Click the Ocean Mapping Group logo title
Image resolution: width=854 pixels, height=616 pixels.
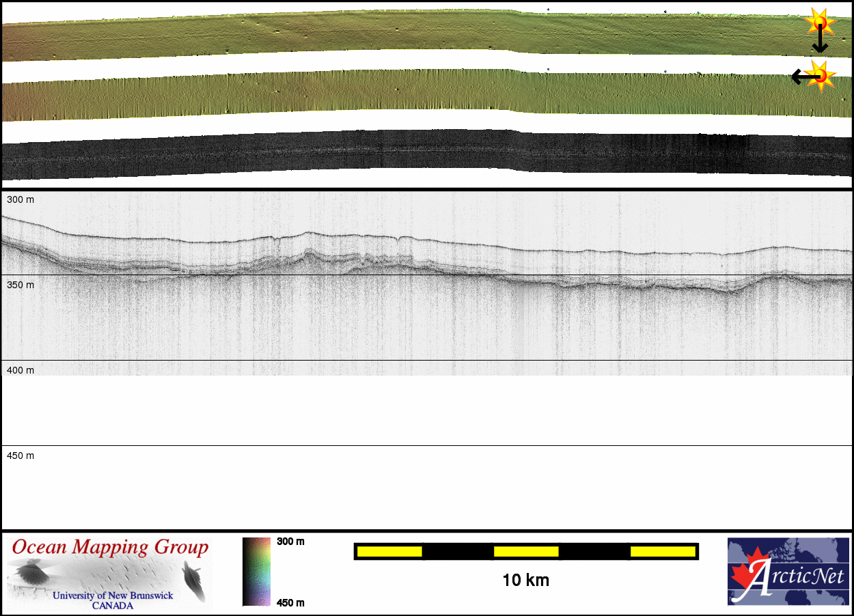click(x=110, y=548)
